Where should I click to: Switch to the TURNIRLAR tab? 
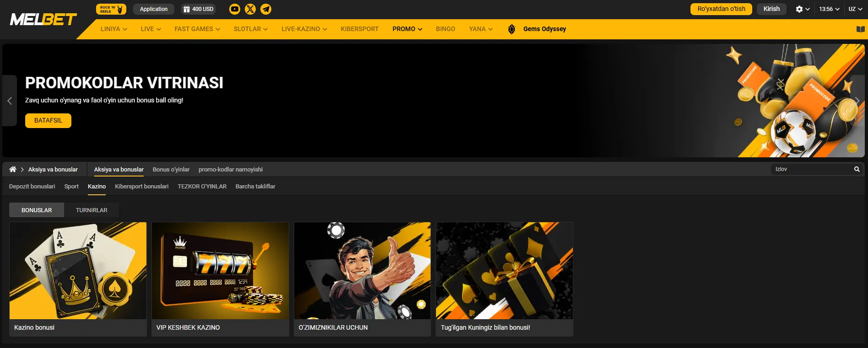coord(92,210)
